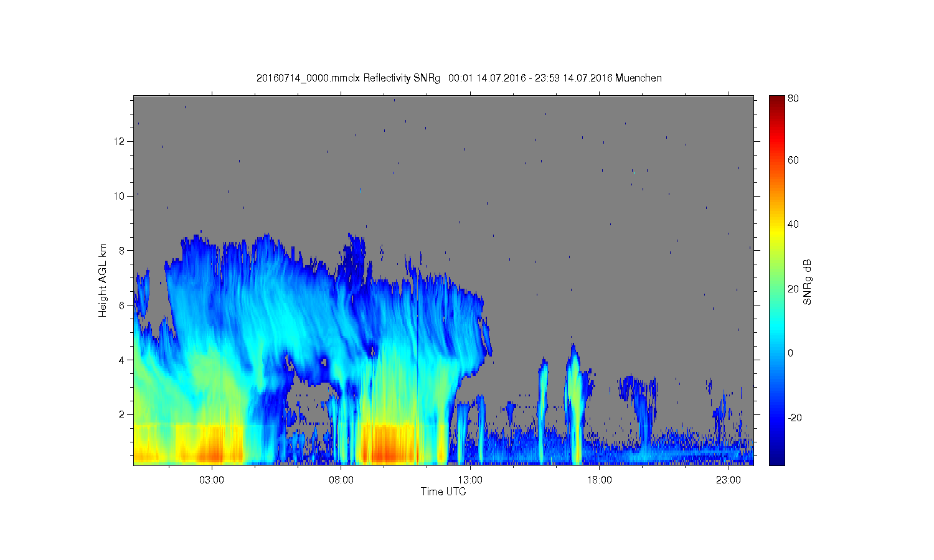Click the colorbar value 80
Image resolution: width=934 pixels, height=560 pixels.
pyautogui.click(x=793, y=98)
